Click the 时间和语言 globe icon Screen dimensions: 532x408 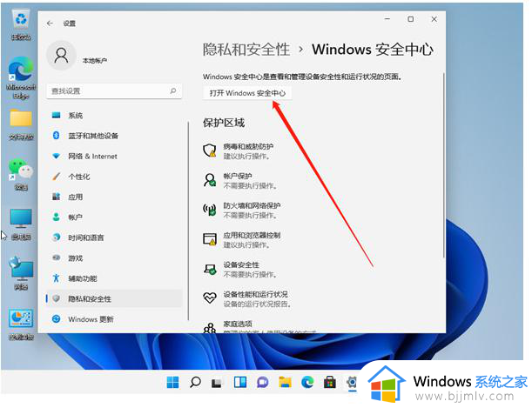pyautogui.click(x=57, y=237)
